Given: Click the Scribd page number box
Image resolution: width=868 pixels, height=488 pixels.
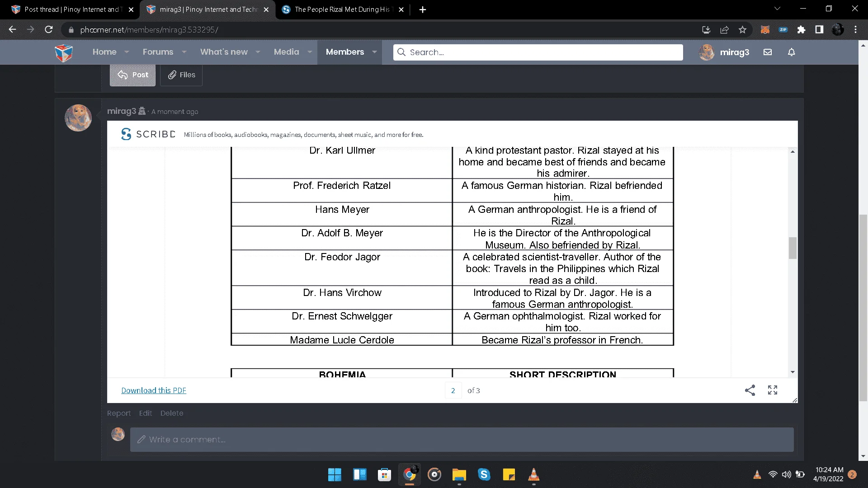Looking at the screenshot, I should 453,390.
